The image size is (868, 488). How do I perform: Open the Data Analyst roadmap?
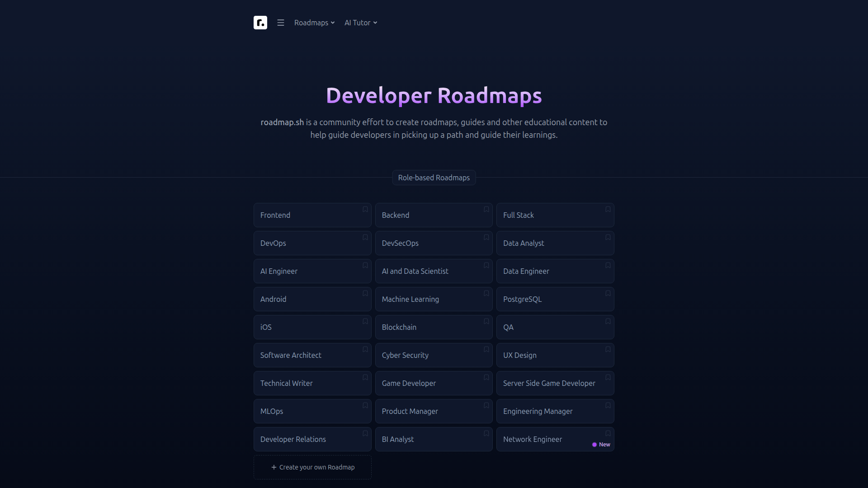coord(555,243)
